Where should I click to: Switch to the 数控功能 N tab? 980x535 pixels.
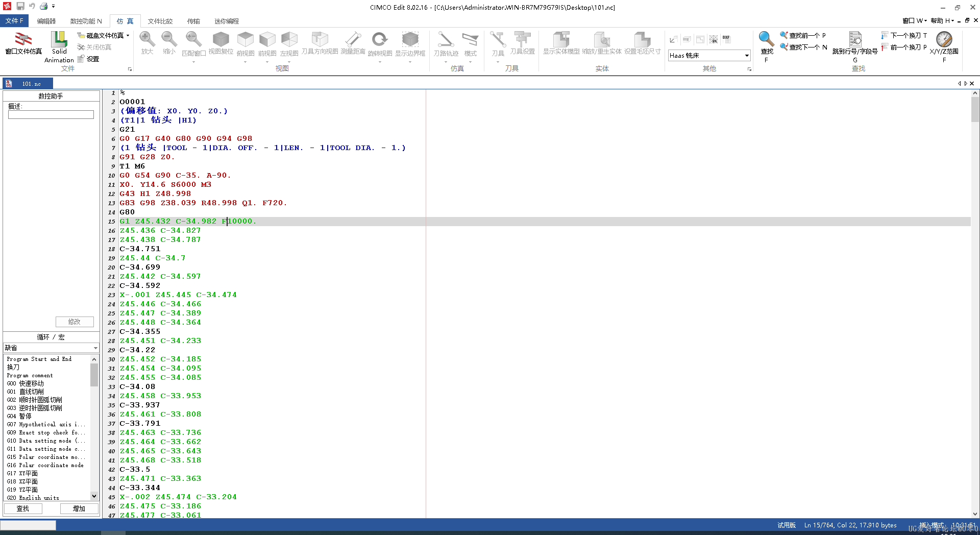[x=86, y=21]
